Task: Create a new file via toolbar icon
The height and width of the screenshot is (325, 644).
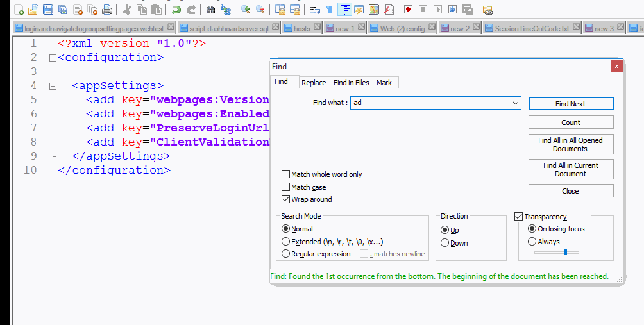Action: [19, 10]
